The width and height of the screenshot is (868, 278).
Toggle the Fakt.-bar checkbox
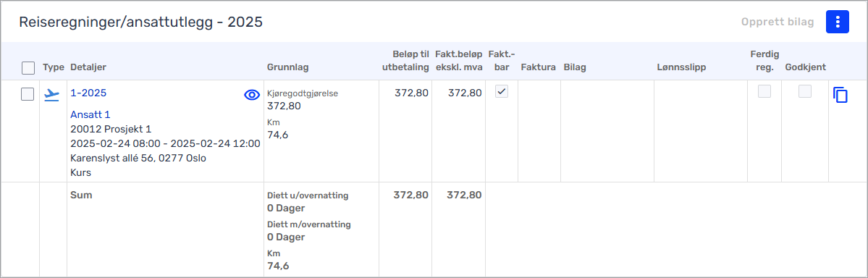[502, 92]
